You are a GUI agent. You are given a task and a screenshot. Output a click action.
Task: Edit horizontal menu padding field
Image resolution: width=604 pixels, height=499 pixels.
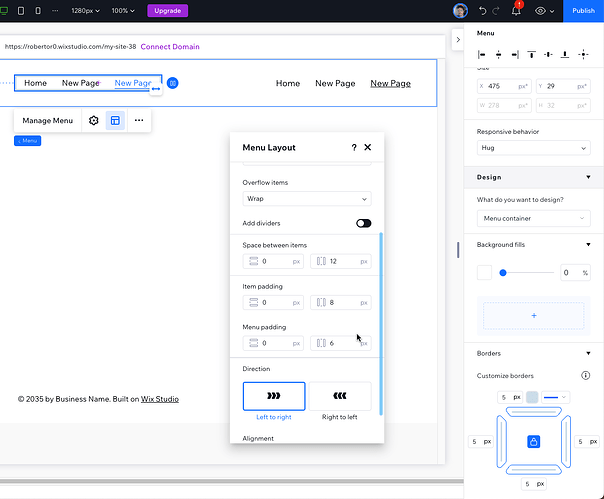click(341, 343)
